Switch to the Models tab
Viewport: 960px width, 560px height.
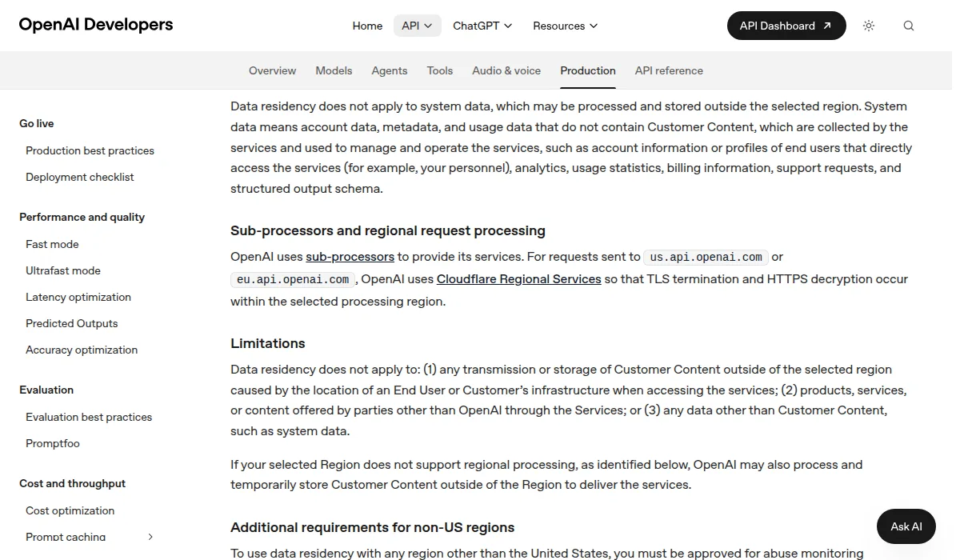(334, 70)
